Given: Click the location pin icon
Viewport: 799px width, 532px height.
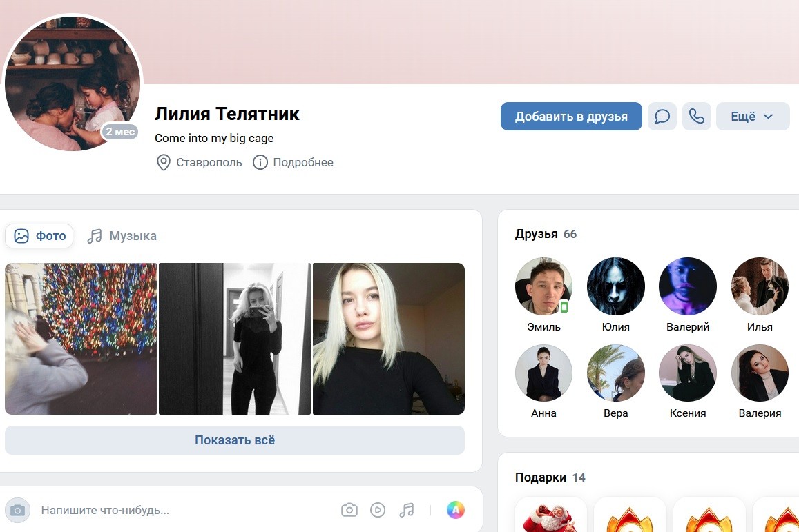Looking at the screenshot, I should pos(163,162).
